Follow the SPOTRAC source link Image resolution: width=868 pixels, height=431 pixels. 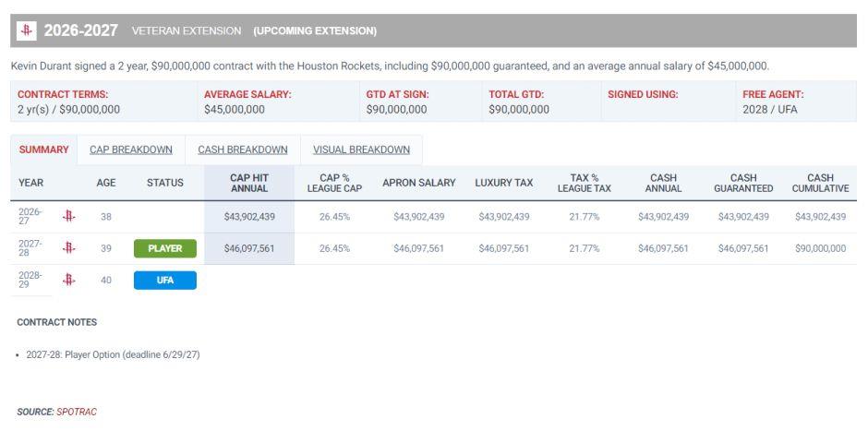(77, 412)
